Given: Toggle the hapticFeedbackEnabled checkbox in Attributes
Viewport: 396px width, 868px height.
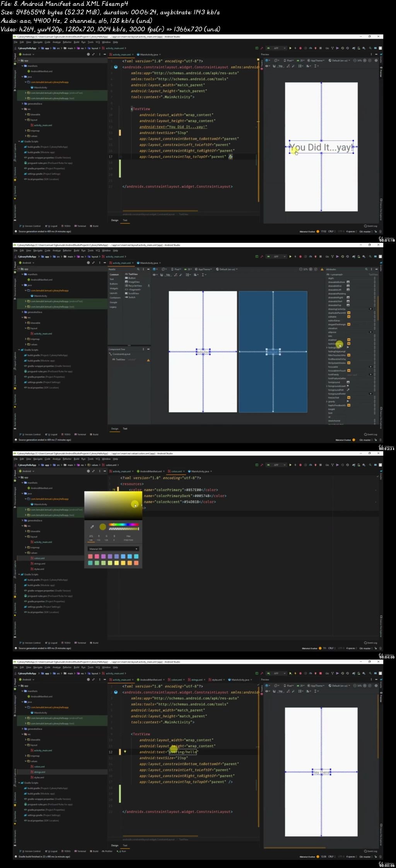Looking at the screenshot, I should tap(349, 405).
